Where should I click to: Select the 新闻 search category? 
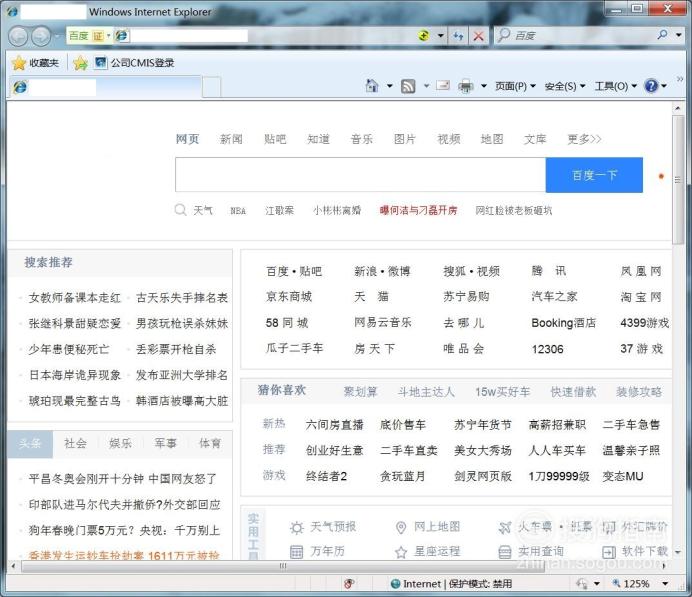click(x=231, y=139)
